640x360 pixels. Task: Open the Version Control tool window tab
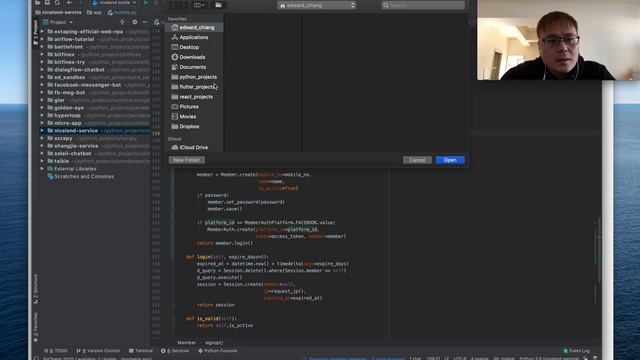pyautogui.click(x=98, y=351)
